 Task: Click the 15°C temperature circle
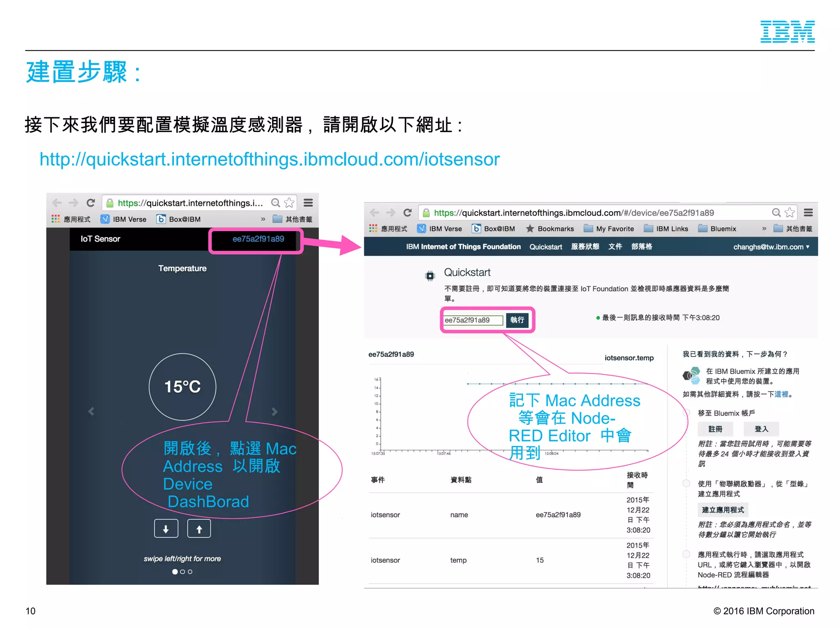tap(183, 387)
